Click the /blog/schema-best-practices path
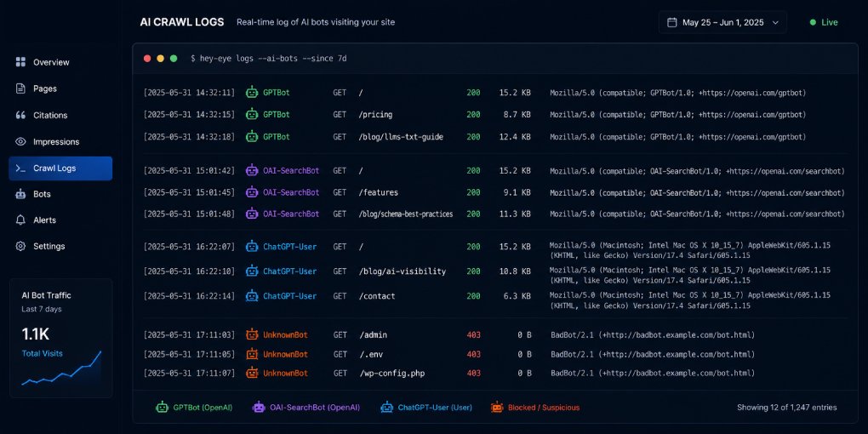 coord(406,214)
